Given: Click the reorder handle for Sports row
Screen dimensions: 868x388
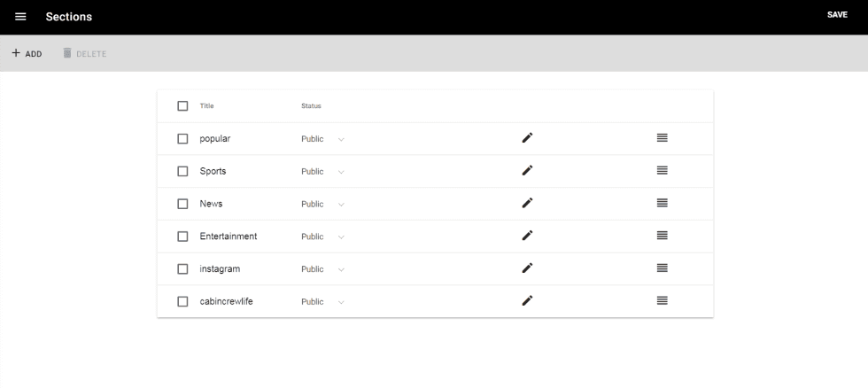Looking at the screenshot, I should click(x=662, y=171).
